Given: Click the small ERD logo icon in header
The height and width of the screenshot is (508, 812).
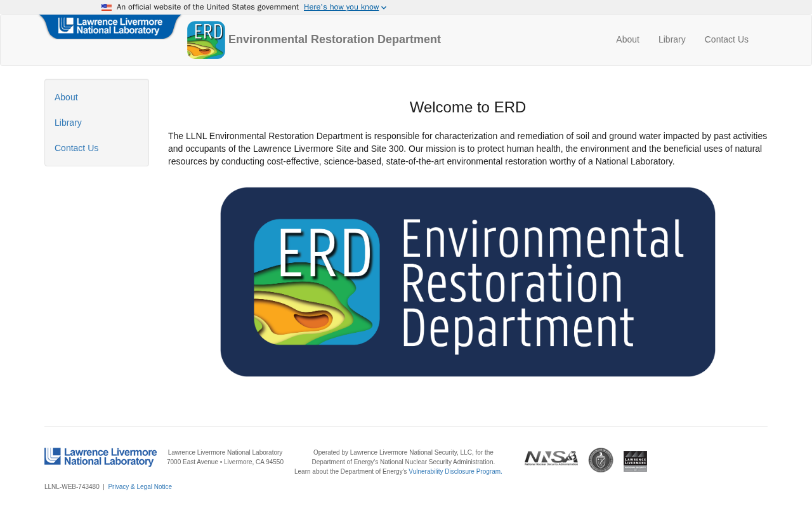Looking at the screenshot, I should coord(206,40).
